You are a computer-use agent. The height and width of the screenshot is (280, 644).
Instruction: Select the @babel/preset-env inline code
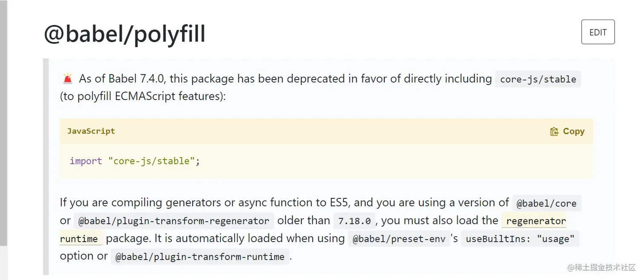click(x=399, y=239)
